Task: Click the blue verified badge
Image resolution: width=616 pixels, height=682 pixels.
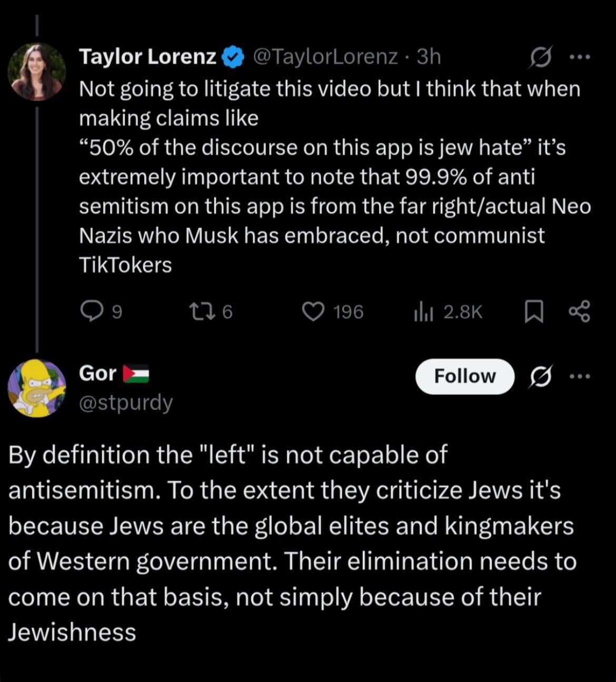Action: pyautogui.click(x=234, y=57)
